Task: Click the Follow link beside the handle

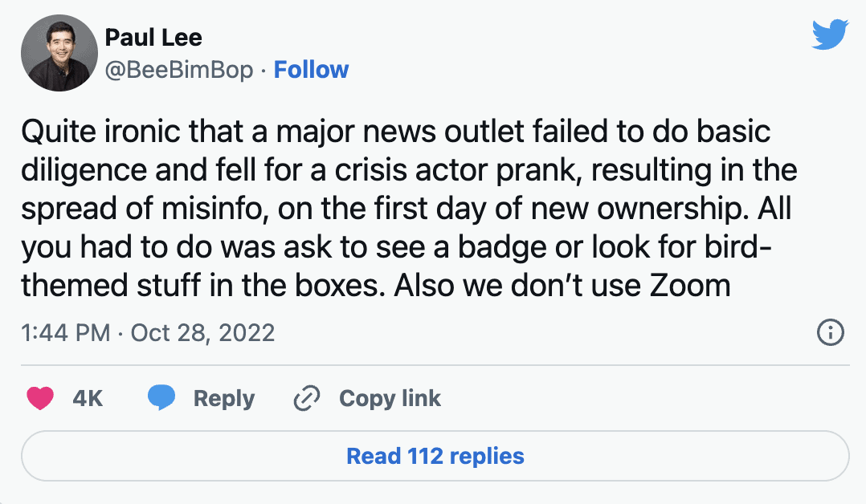Action: click(312, 70)
